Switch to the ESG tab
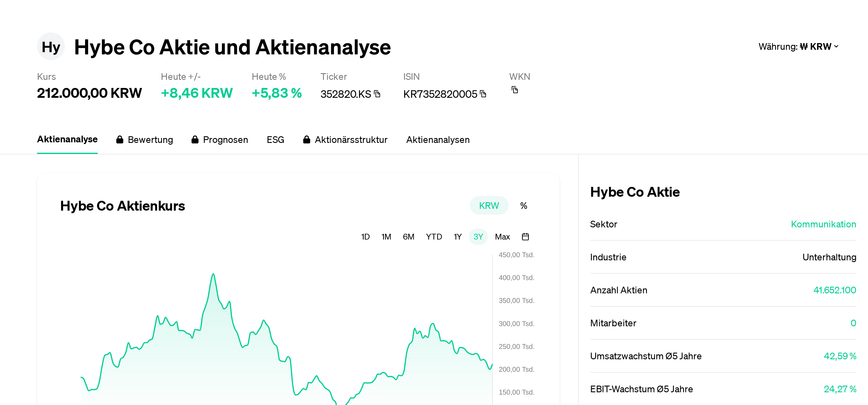 coord(275,139)
